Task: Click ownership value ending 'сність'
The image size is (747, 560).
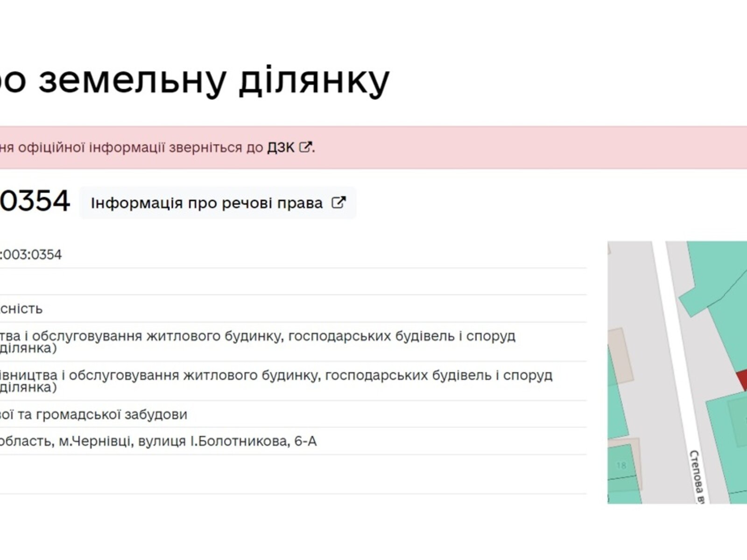Action: 21,308
